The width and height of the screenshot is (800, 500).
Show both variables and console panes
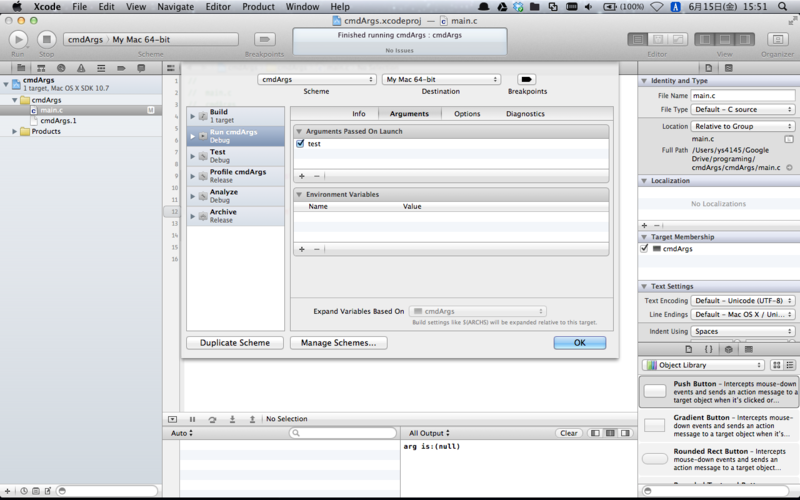610,433
